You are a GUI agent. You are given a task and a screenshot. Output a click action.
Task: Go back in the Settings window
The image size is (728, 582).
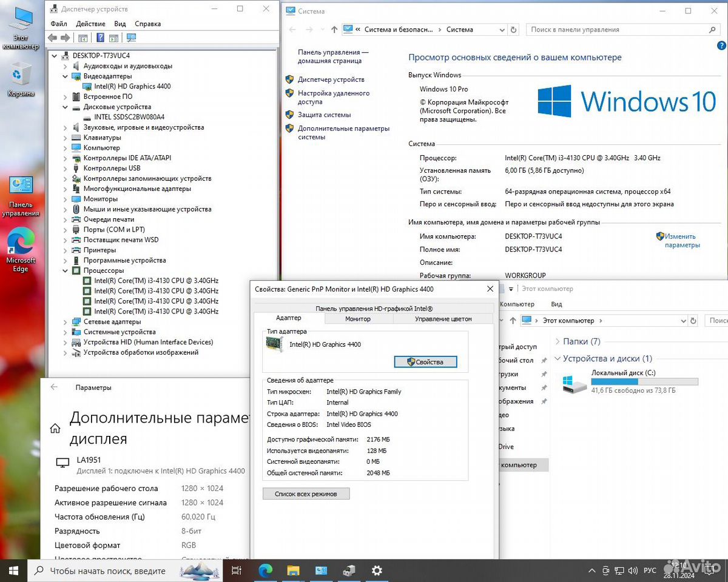tap(54, 387)
